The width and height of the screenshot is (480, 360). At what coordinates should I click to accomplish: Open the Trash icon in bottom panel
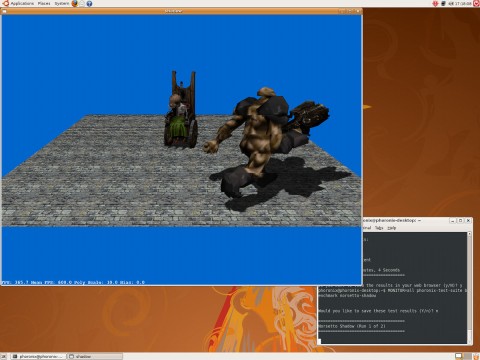click(476, 356)
